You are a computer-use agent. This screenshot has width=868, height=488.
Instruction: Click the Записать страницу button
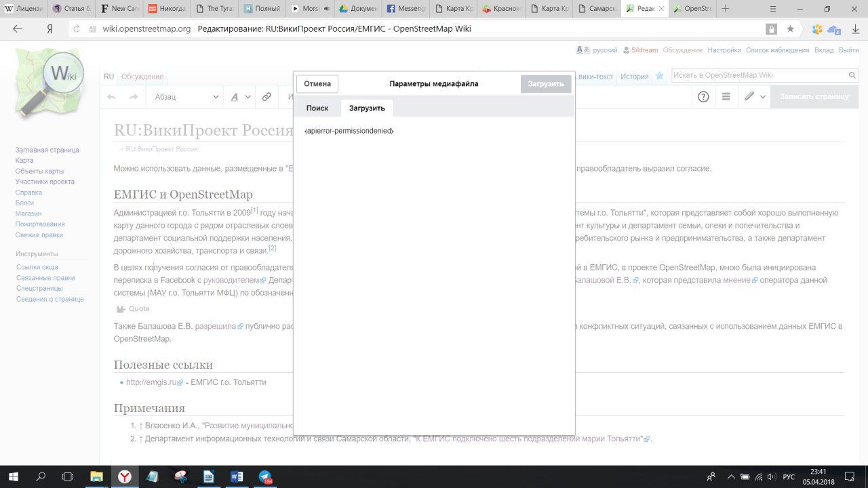click(814, 97)
